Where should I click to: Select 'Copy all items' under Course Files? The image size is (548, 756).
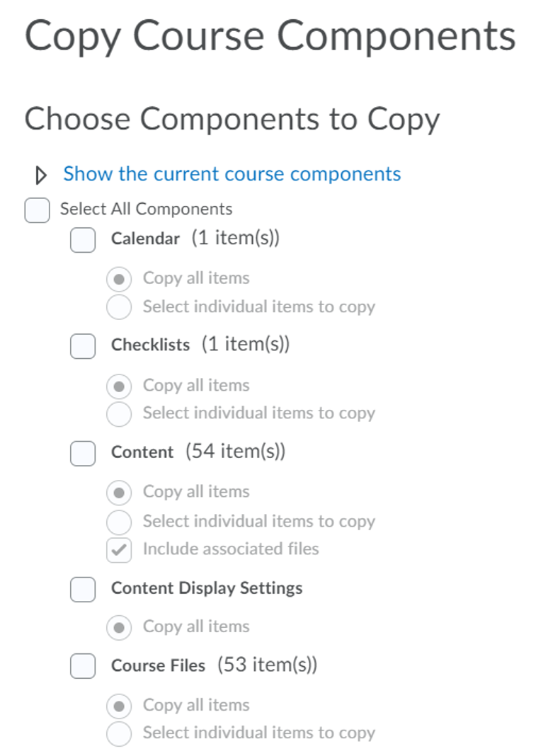119,706
